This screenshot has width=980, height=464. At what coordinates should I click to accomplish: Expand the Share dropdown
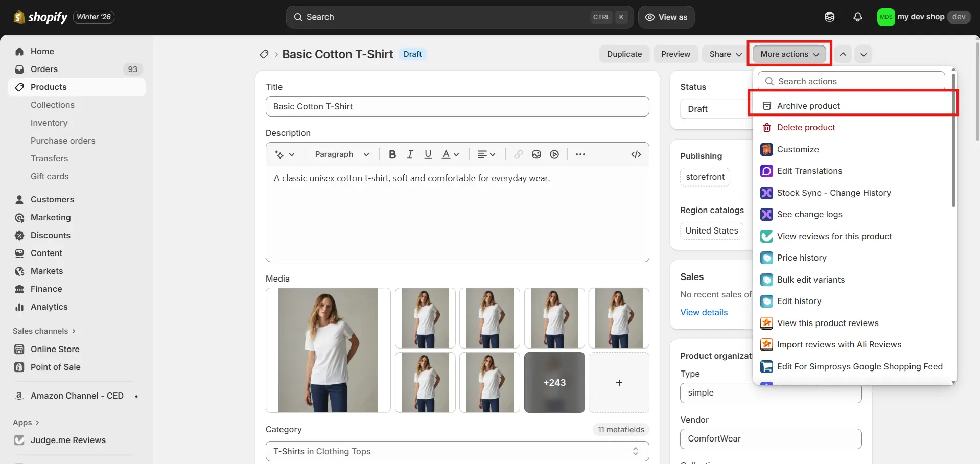point(724,54)
